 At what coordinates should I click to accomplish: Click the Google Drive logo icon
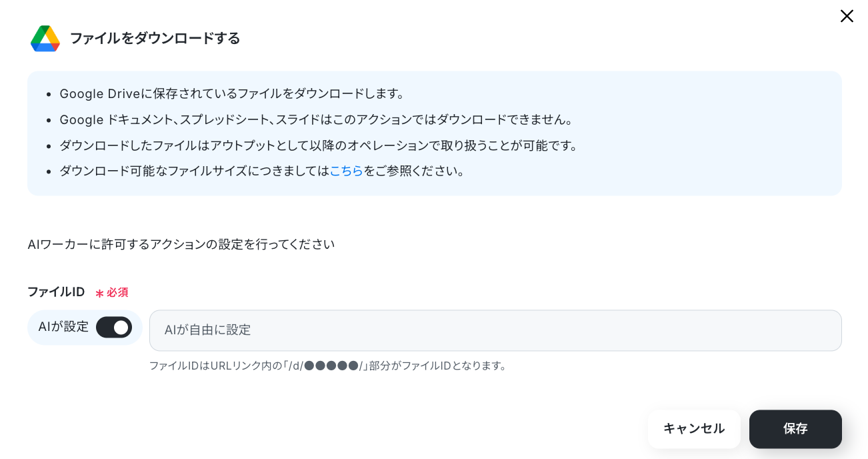(45, 38)
